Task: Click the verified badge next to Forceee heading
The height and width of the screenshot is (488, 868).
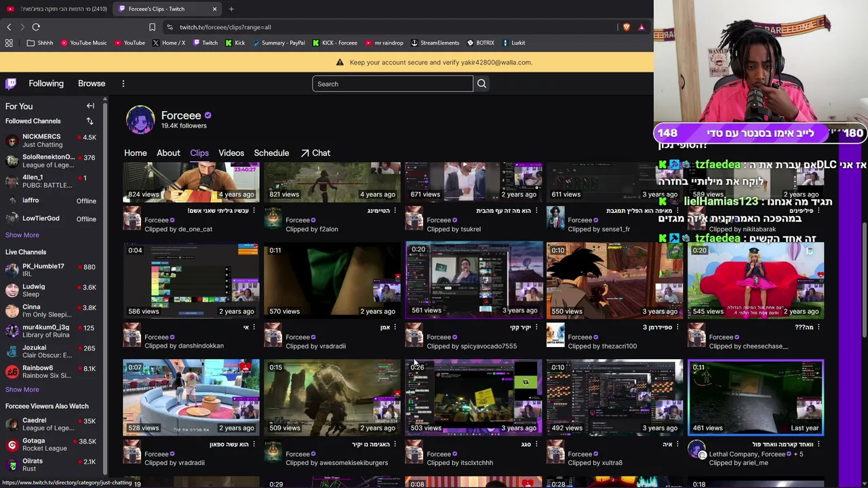Action: pyautogui.click(x=208, y=116)
